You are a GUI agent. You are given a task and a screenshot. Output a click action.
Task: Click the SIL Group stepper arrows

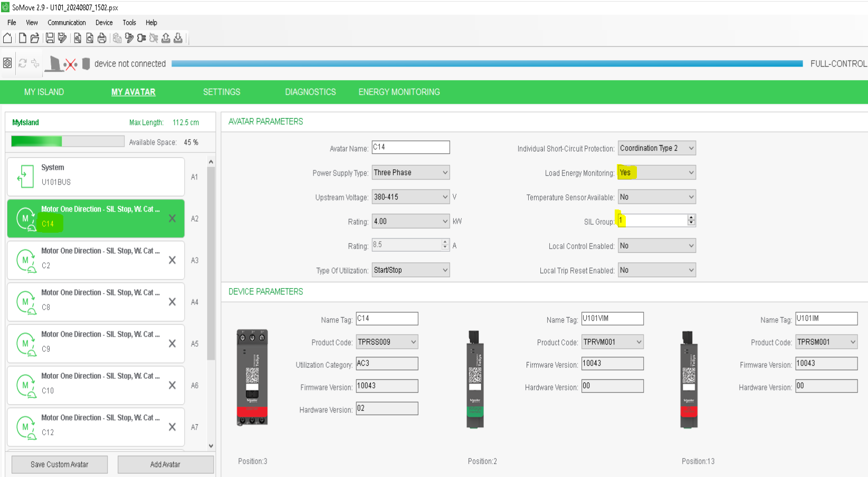691,221
